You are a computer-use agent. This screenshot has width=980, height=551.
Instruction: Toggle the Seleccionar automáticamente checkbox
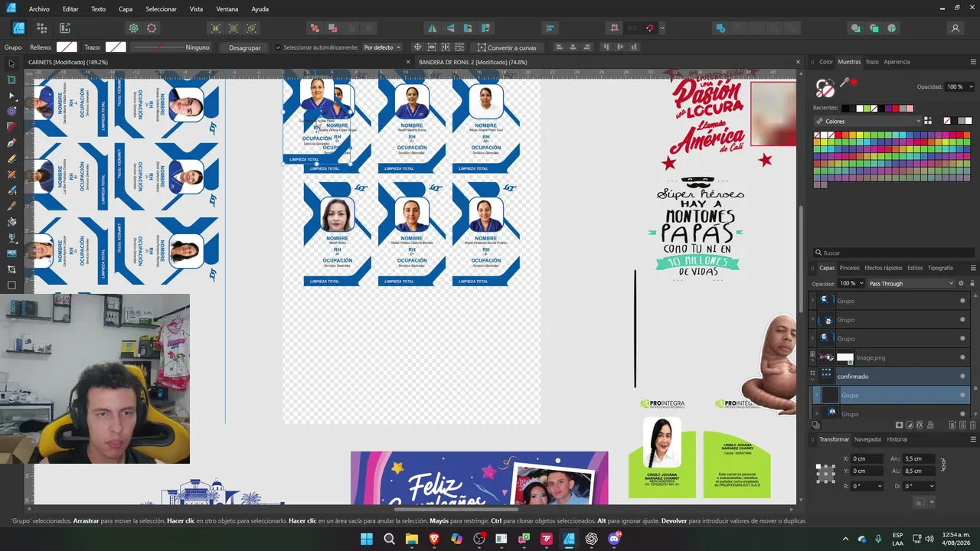(278, 47)
